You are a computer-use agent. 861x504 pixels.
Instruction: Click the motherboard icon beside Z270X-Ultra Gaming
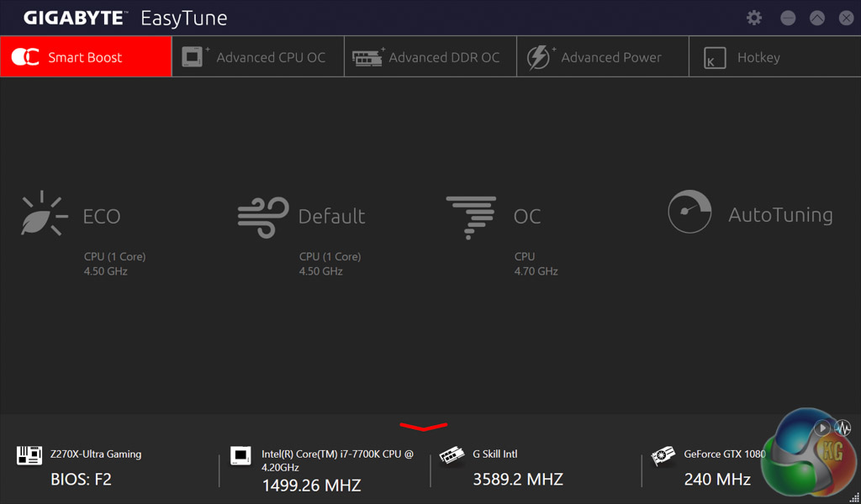tap(29, 455)
